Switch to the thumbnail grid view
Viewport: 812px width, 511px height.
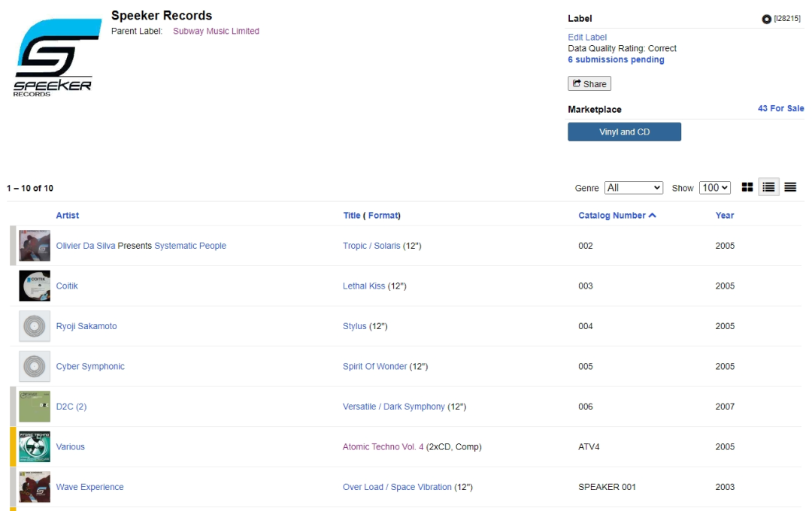point(747,187)
